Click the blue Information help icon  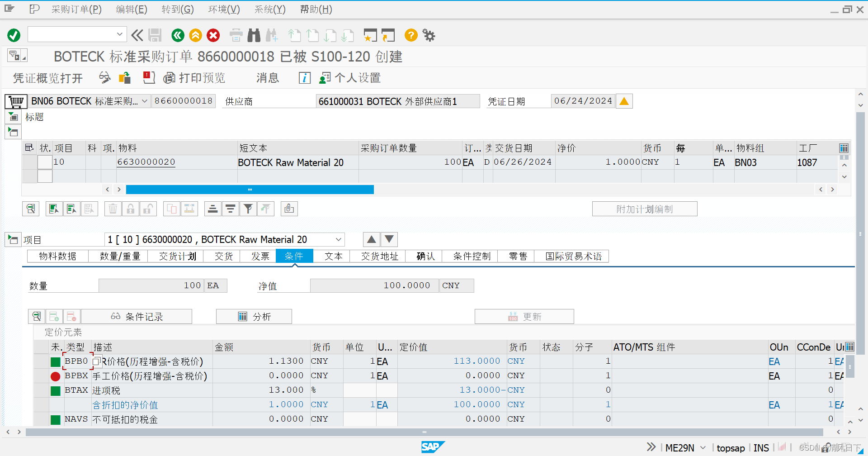tap(305, 78)
